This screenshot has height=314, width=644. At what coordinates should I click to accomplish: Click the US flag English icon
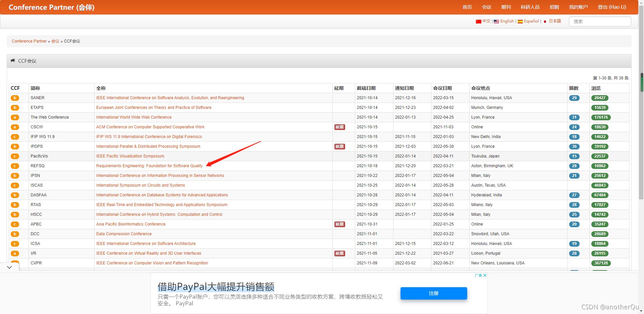pos(496,21)
